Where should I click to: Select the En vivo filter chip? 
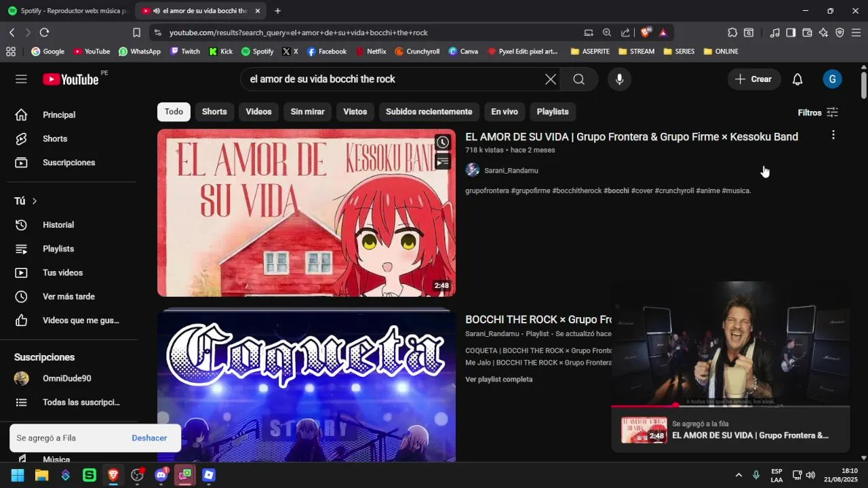(x=505, y=112)
